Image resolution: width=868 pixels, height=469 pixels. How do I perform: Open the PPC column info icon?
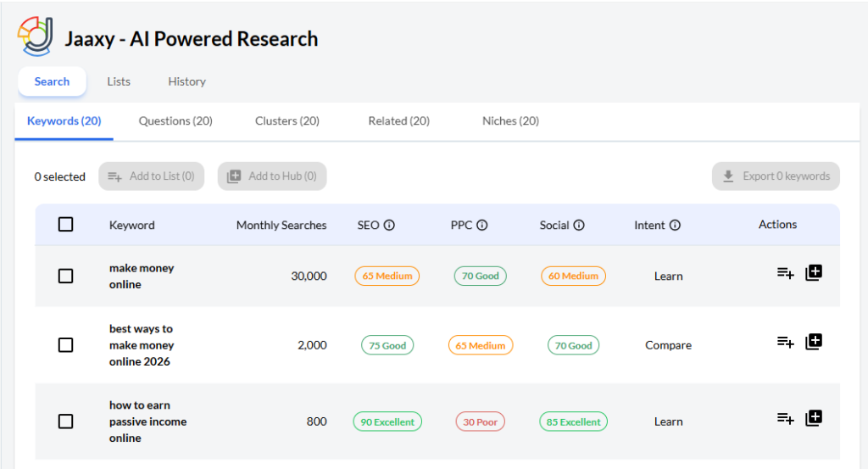482,225
